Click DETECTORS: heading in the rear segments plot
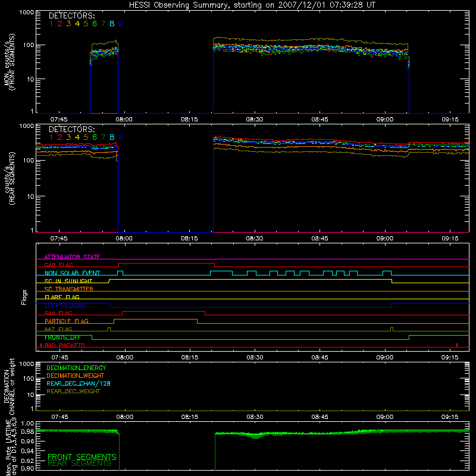Image resolution: width=476 pixels, height=476 pixels. point(72,130)
